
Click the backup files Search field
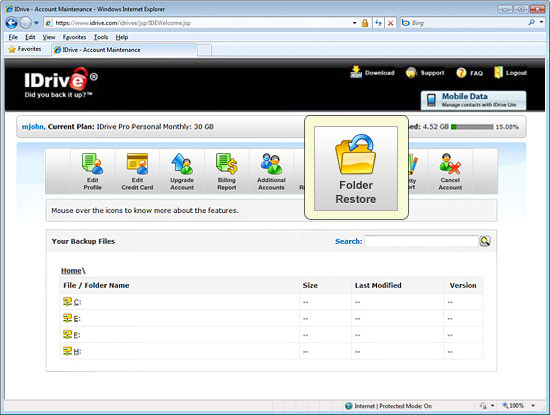(x=422, y=241)
